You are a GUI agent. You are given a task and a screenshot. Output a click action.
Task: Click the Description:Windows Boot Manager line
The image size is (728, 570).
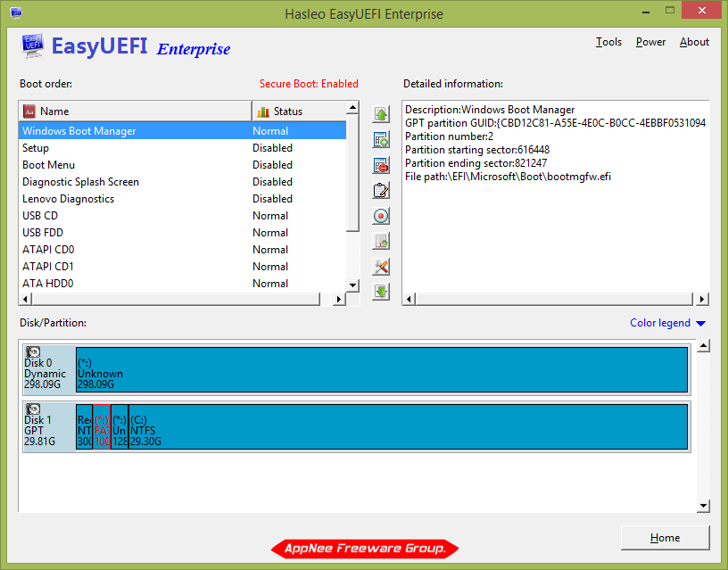(490, 110)
